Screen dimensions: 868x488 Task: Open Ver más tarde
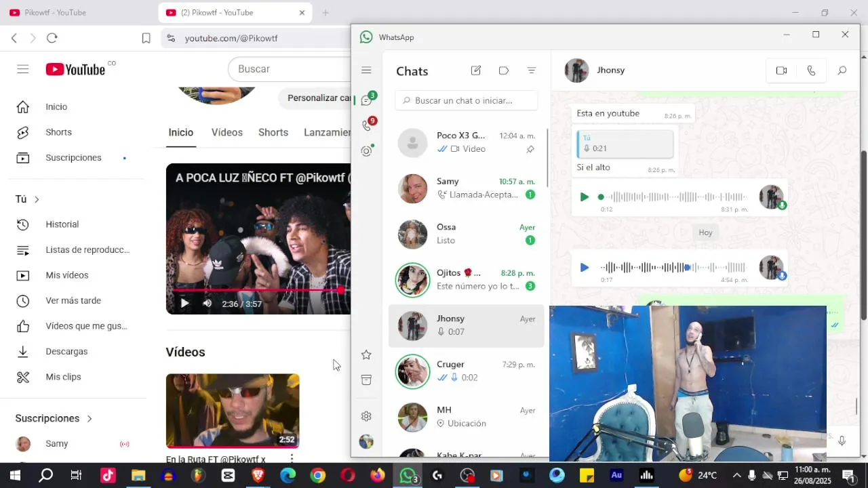click(x=72, y=300)
